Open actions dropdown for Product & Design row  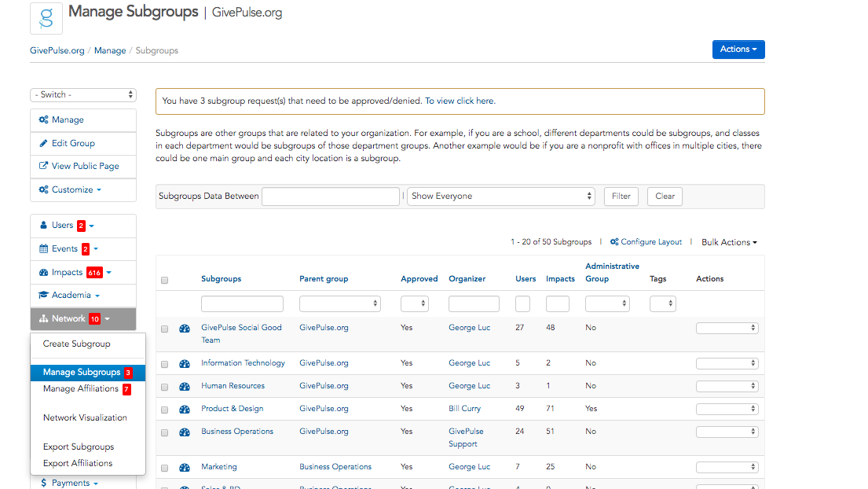(727, 409)
